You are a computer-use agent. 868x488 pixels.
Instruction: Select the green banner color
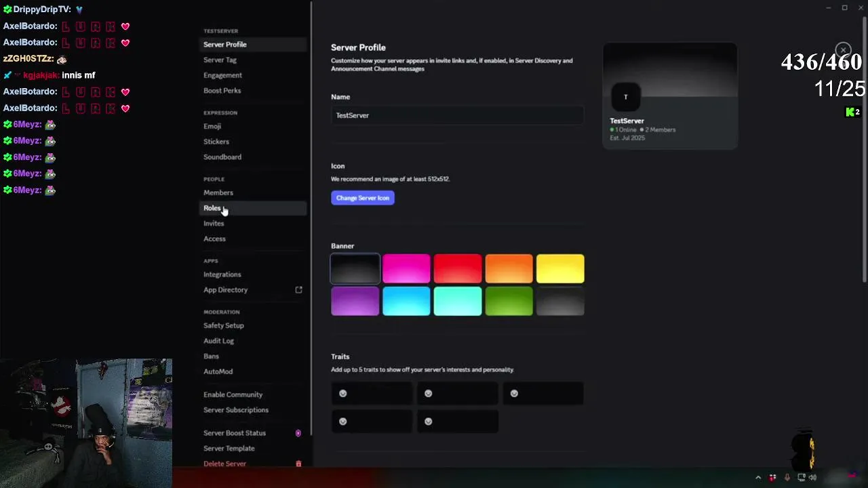509,301
